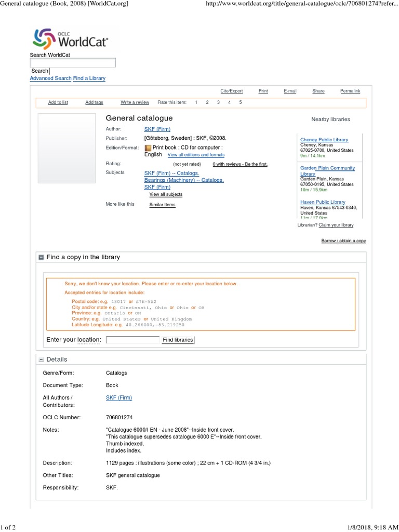Rate this item 1 star

click(x=196, y=102)
